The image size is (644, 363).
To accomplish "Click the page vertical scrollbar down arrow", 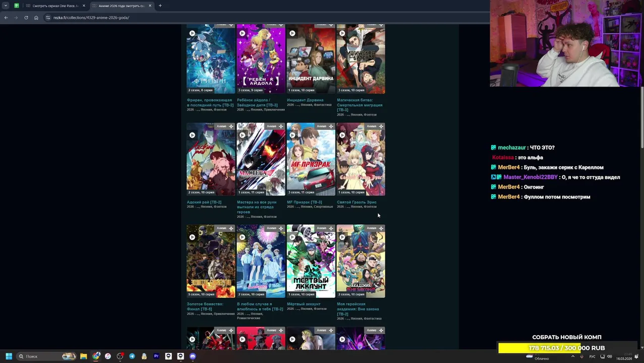I will point(641,347).
